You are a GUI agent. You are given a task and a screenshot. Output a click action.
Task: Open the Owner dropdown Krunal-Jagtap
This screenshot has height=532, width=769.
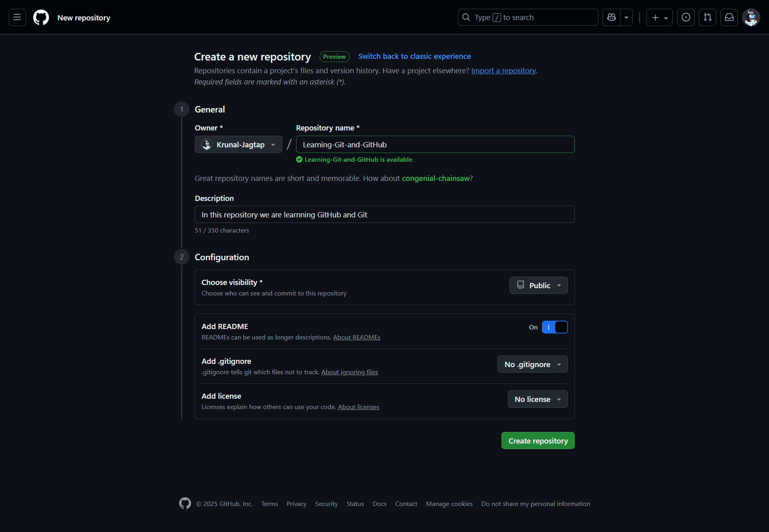click(x=238, y=145)
